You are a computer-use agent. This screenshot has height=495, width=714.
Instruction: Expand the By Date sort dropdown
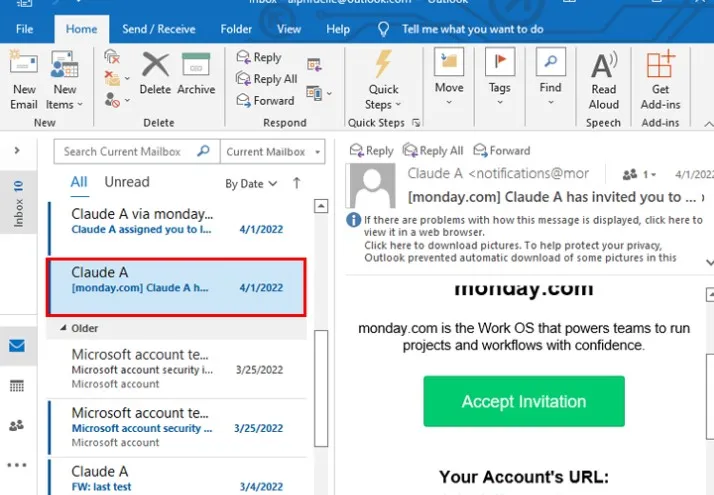(x=250, y=184)
